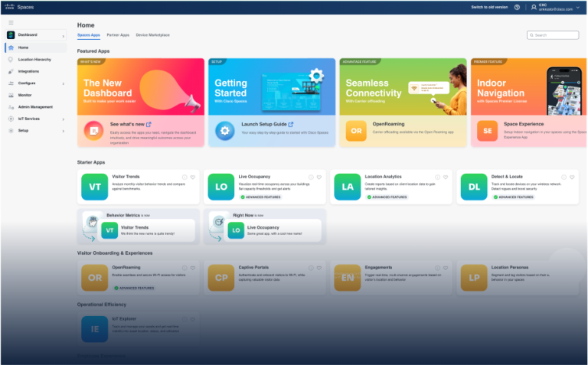
Task: Open the LA Location Analytics app icon
Action: 348,187
